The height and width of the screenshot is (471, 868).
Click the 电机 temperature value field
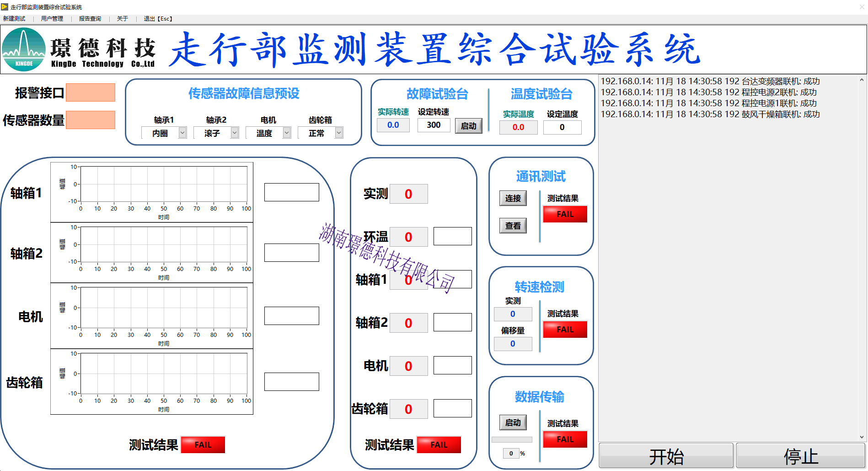(408, 366)
